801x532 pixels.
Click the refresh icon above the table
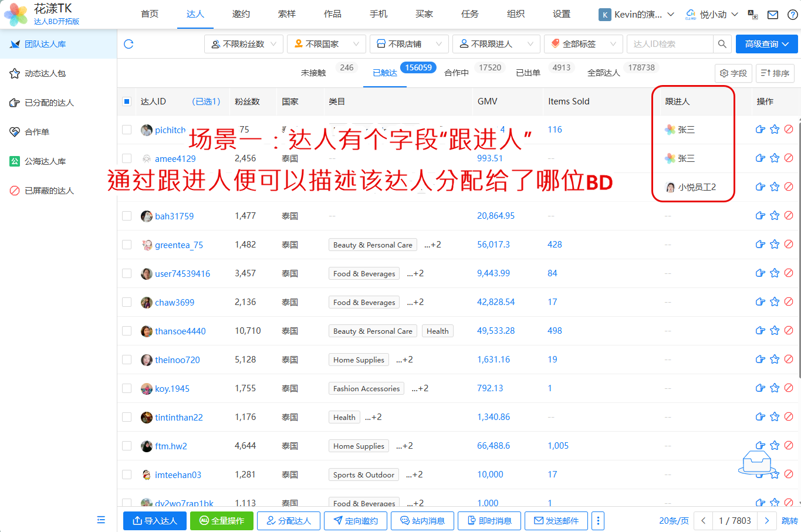(129, 44)
